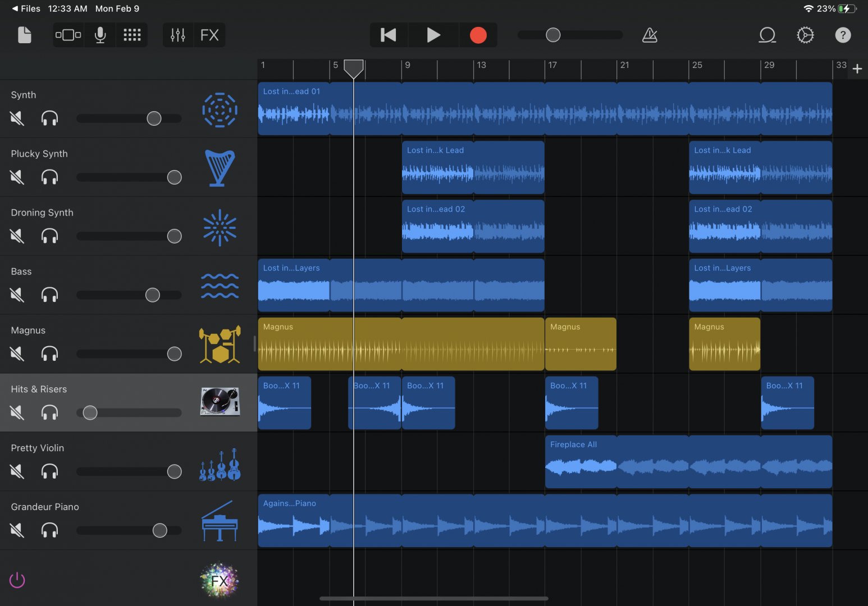Open My Songs browser document icon
The image size is (868, 606).
pyautogui.click(x=24, y=35)
